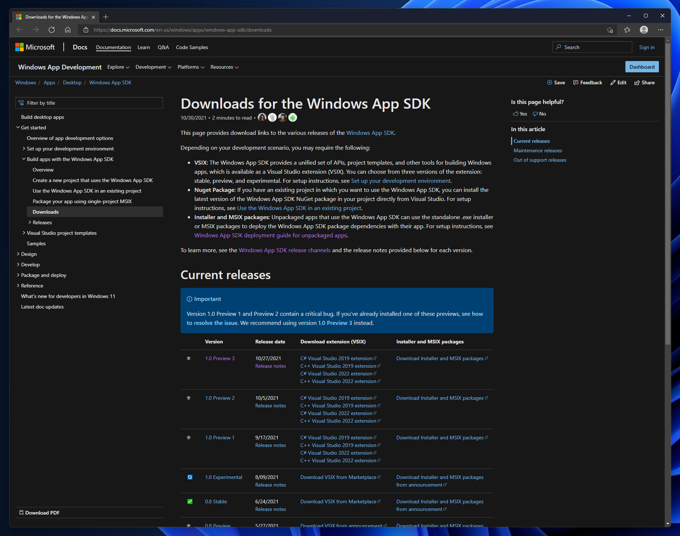
Task: Click the Edit pencil option
Action: click(x=618, y=82)
